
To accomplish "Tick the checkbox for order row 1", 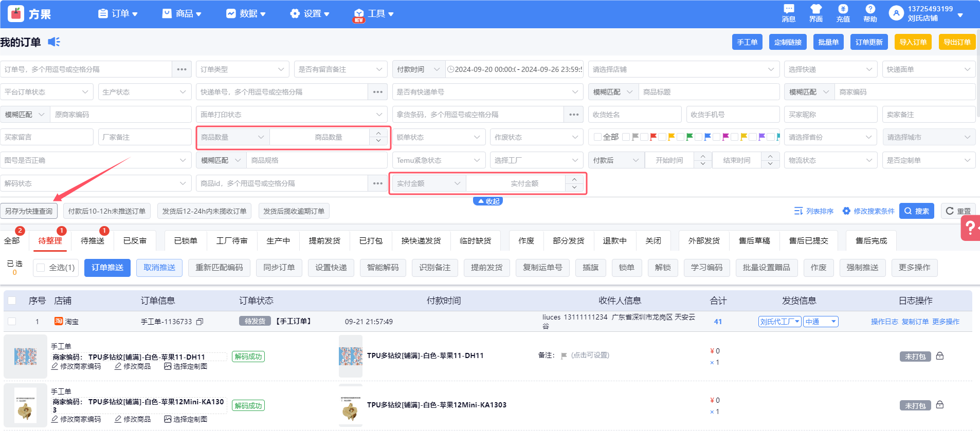I will [12, 322].
